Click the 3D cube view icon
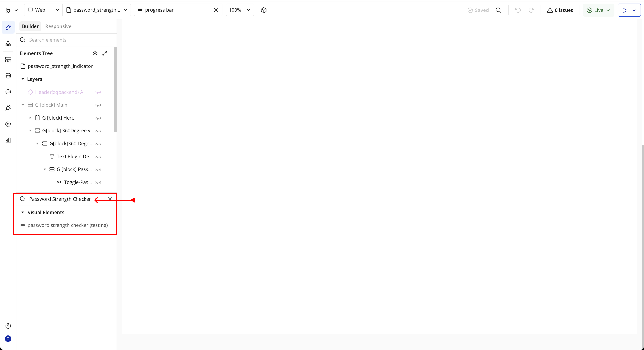The height and width of the screenshot is (350, 644). (263, 10)
